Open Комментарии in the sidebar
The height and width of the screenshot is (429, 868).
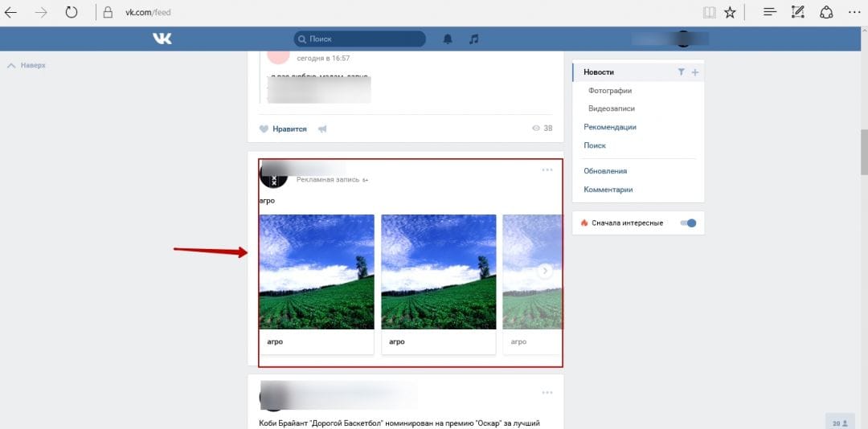coord(608,190)
